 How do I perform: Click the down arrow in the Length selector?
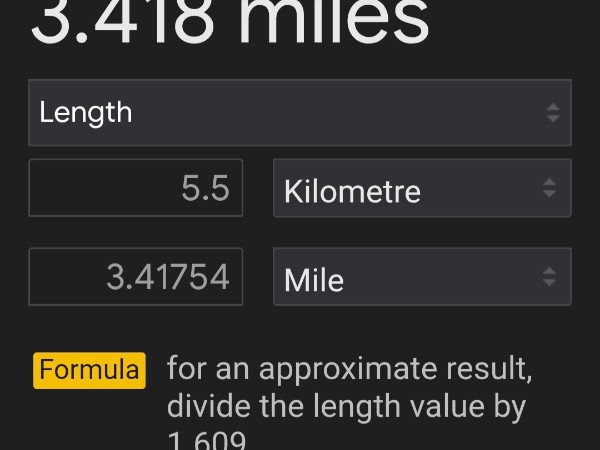click(x=553, y=119)
